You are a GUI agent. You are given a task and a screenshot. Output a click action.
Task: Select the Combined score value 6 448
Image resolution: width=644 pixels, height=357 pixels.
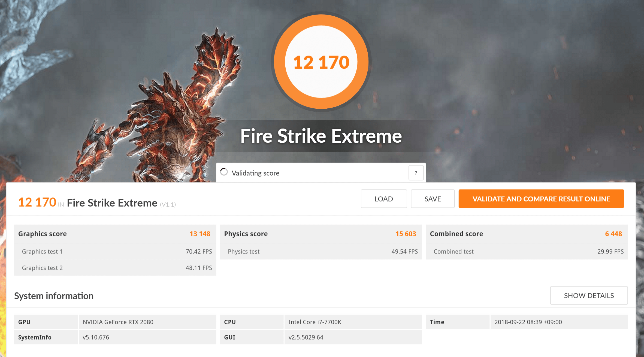613,234
